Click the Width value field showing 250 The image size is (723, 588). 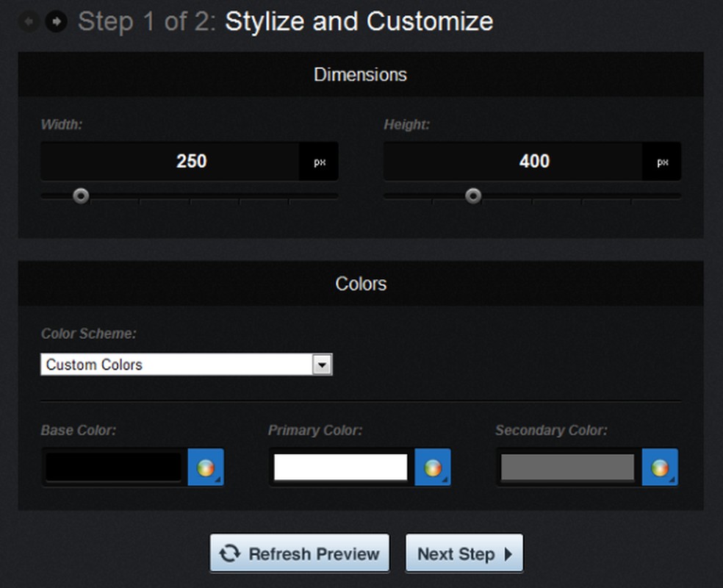[170, 162]
